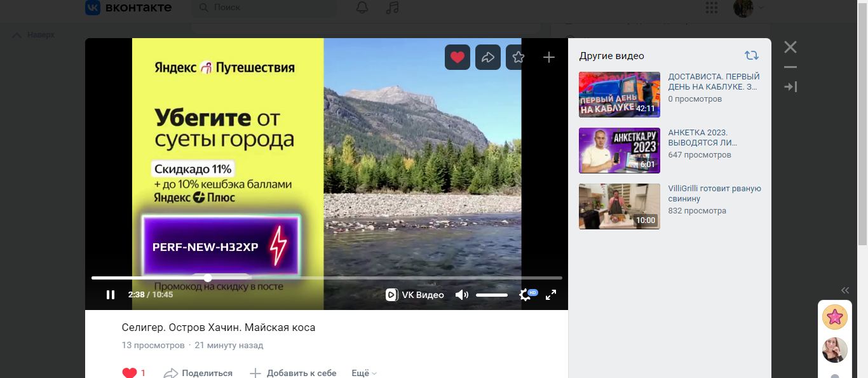Click the VK Видео logo in the player
868x378 pixels.
pyautogui.click(x=415, y=295)
